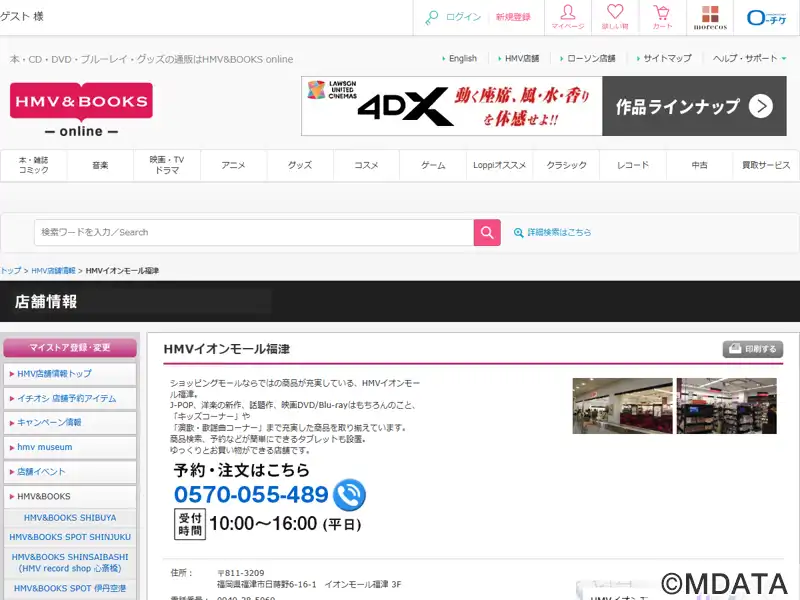Screen dimensions: 800x600
Task: Click the magnifying glass search button
Action: 486,232
